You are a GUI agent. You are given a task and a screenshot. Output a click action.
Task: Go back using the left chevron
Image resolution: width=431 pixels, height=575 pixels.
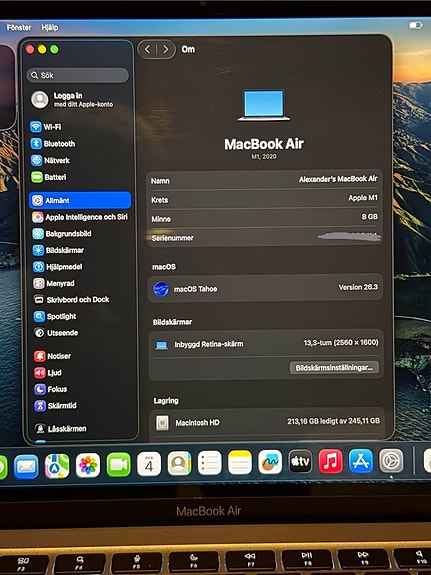point(147,49)
